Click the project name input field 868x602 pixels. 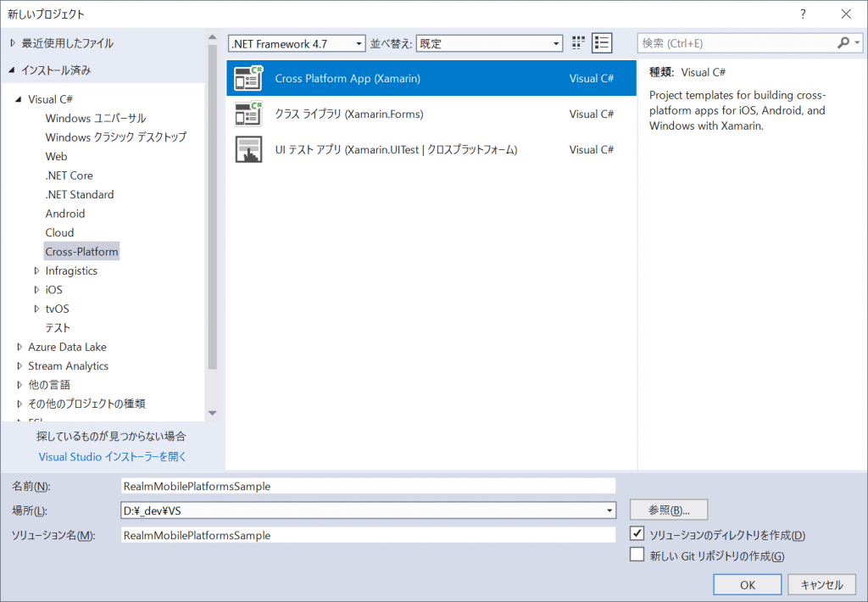(368, 486)
